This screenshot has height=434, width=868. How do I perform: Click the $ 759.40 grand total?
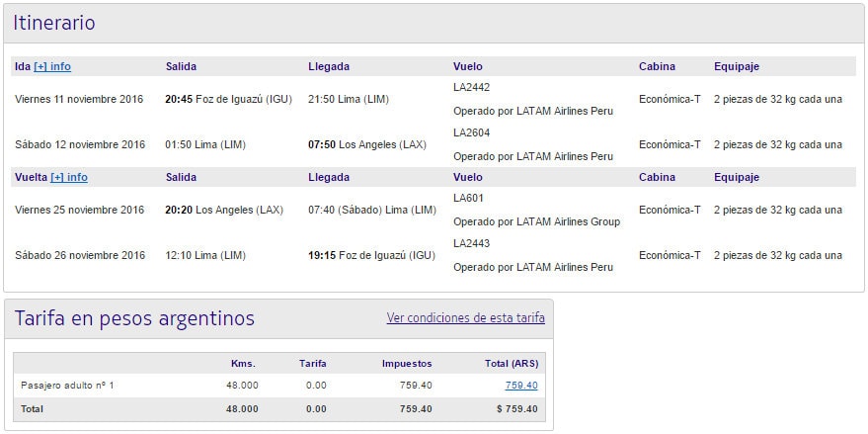point(517,409)
